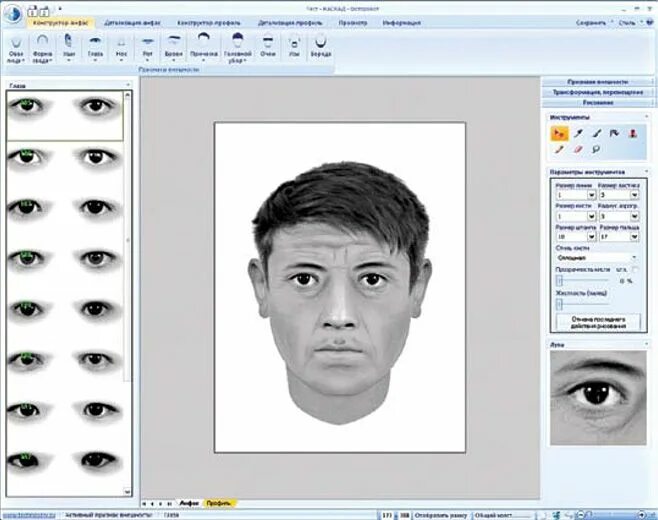Expand the Трансформация, перемещение panel header

(x=598, y=92)
